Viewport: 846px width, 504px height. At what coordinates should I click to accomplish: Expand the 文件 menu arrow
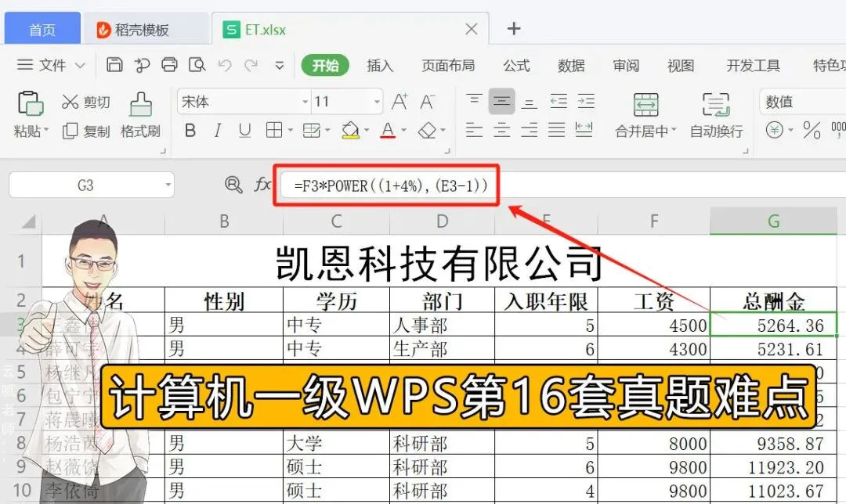[x=80, y=66]
